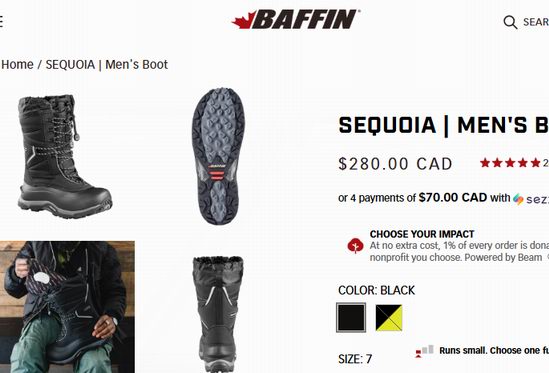Click the runs-small fit indicator icon
Image resolution: width=549 pixels, height=373 pixels.
(424, 351)
